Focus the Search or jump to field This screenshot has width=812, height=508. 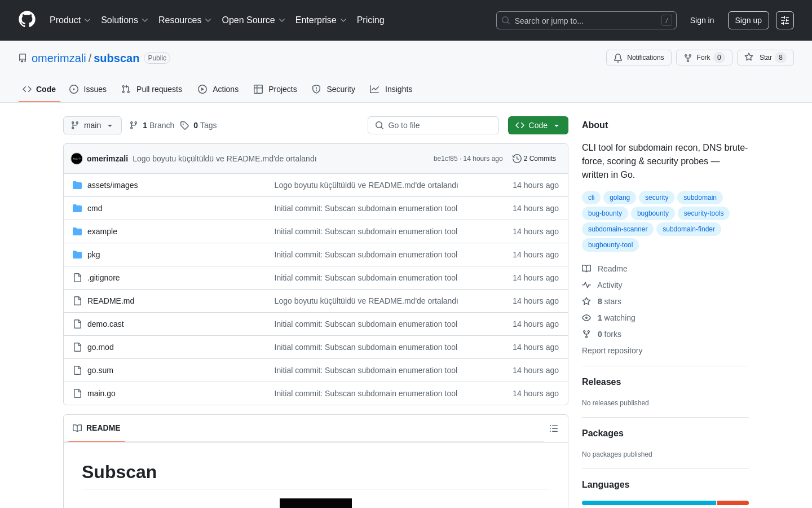586,20
